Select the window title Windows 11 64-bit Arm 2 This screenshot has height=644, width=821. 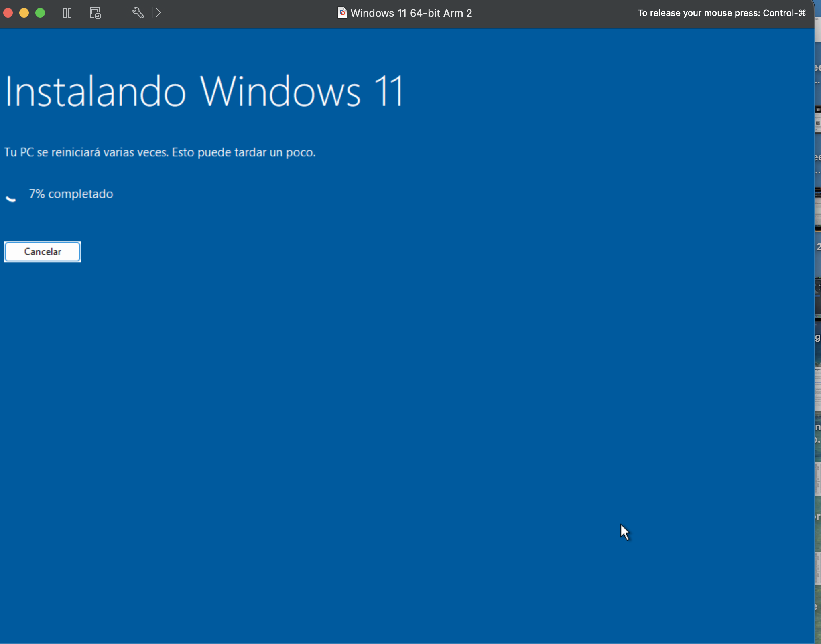coord(411,12)
